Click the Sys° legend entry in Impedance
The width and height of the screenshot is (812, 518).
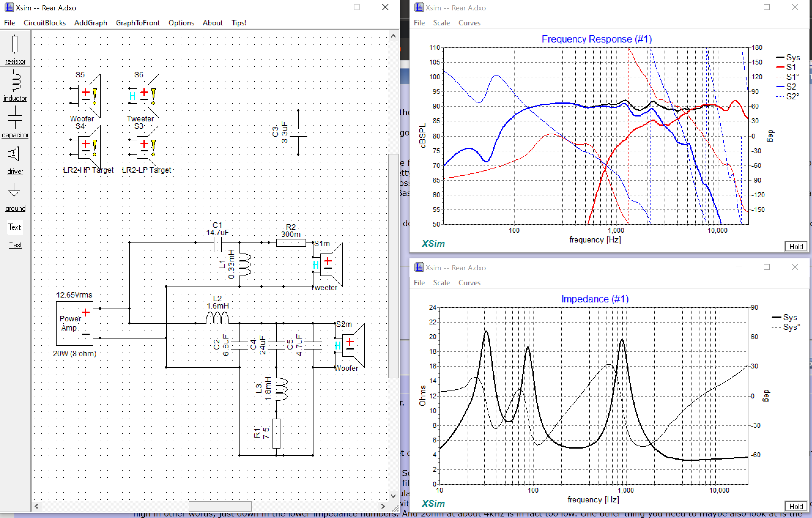click(786, 327)
